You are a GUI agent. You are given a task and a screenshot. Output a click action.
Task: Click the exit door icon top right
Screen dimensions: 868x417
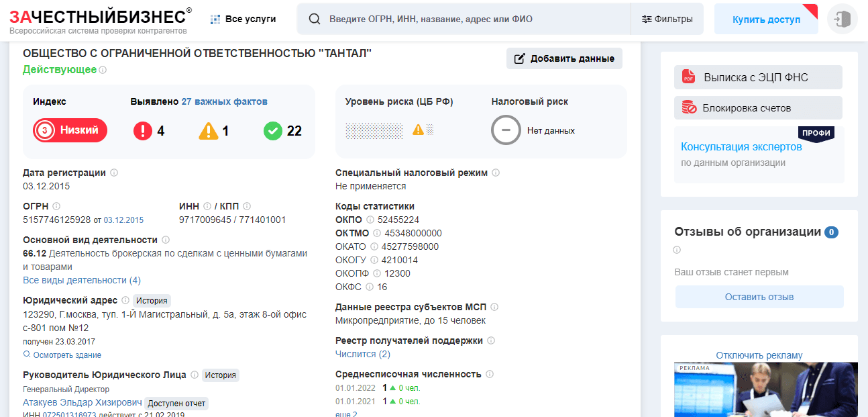(843, 19)
